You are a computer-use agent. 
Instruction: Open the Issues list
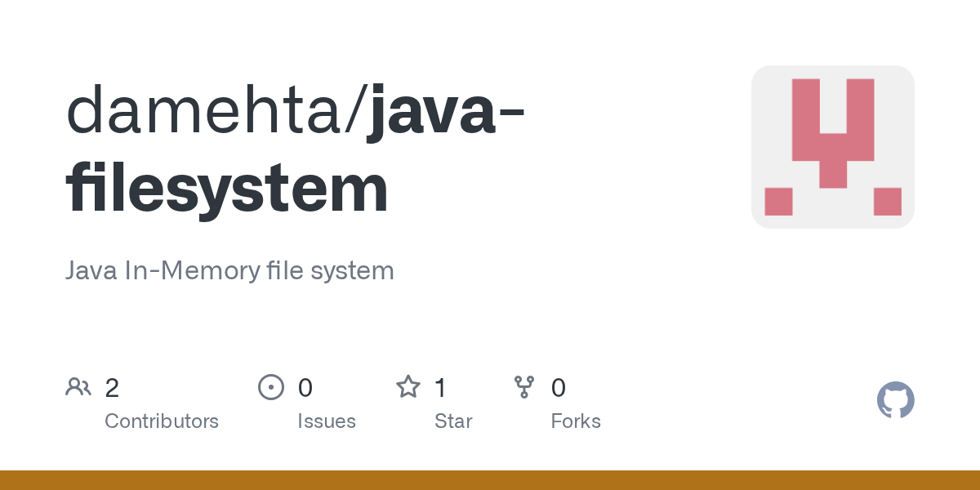(x=327, y=421)
